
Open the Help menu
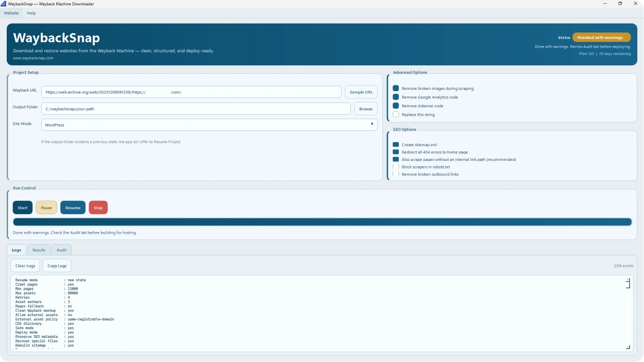(x=31, y=13)
